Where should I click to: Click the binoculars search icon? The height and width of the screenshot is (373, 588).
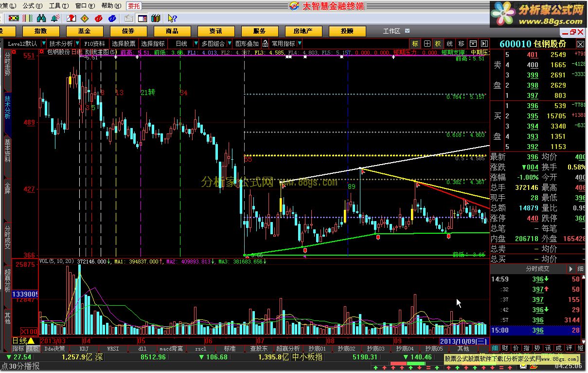41,19
